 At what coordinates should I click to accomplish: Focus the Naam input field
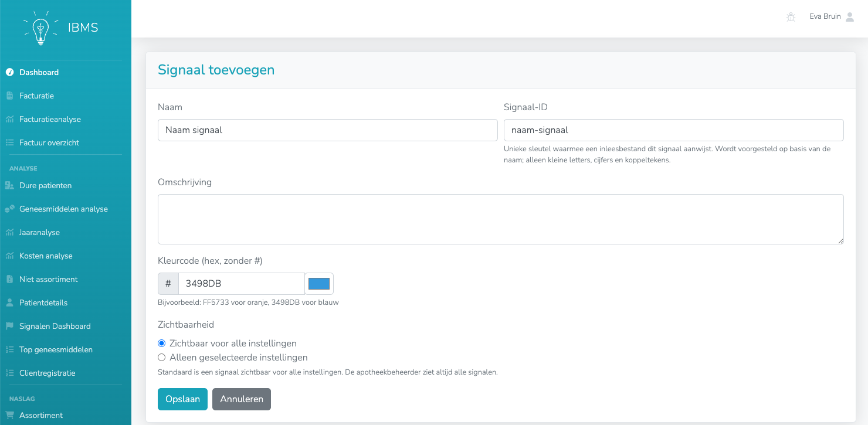tap(328, 130)
